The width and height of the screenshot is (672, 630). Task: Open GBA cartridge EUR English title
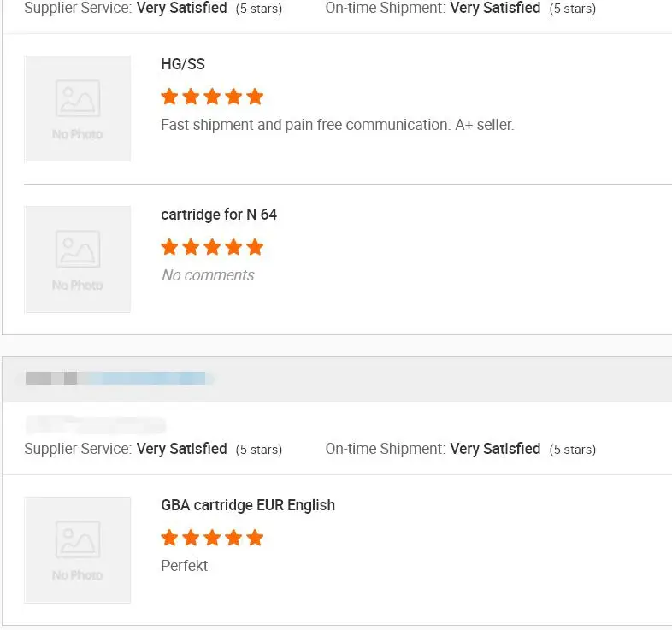coord(248,505)
